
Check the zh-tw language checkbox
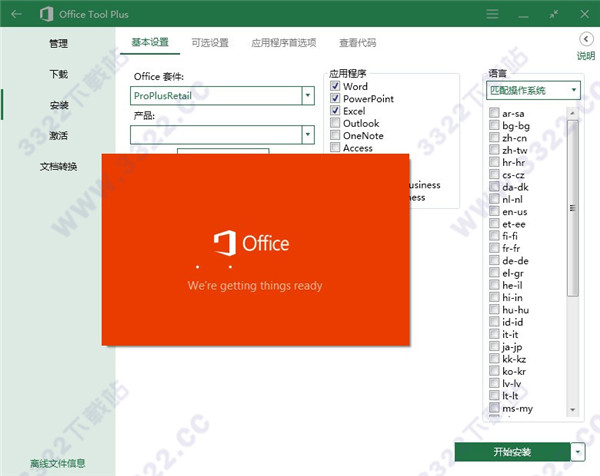click(x=494, y=150)
